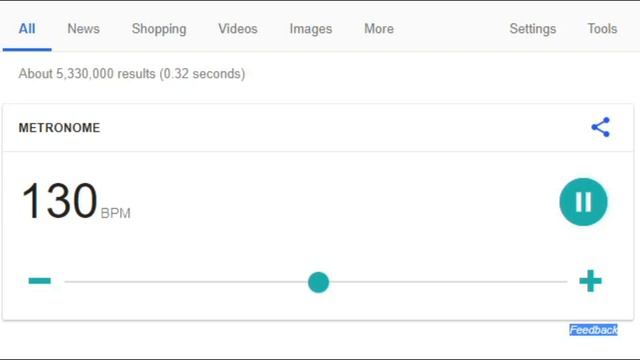Increase tempo with the plus icon
Image resolution: width=640 pixels, height=360 pixels.
pos(590,281)
